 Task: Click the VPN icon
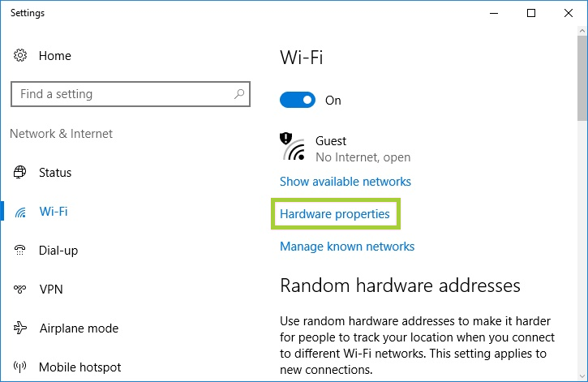(20, 289)
